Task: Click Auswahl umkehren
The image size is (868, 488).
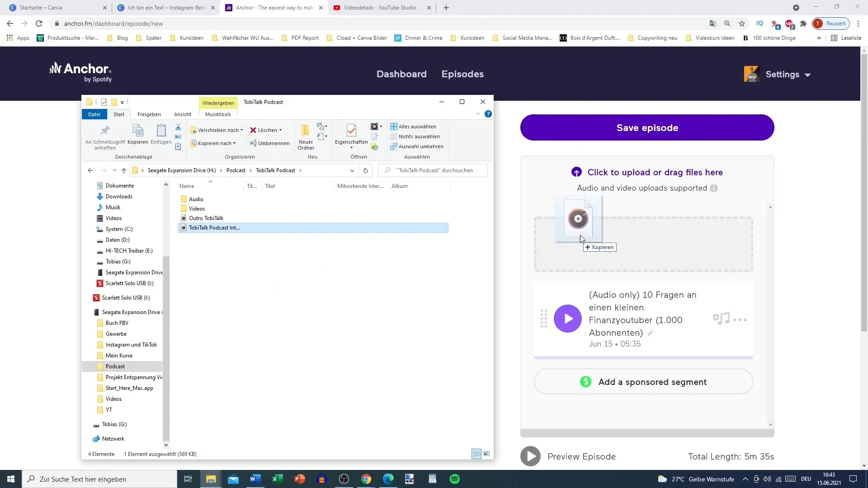Action: pos(417,146)
